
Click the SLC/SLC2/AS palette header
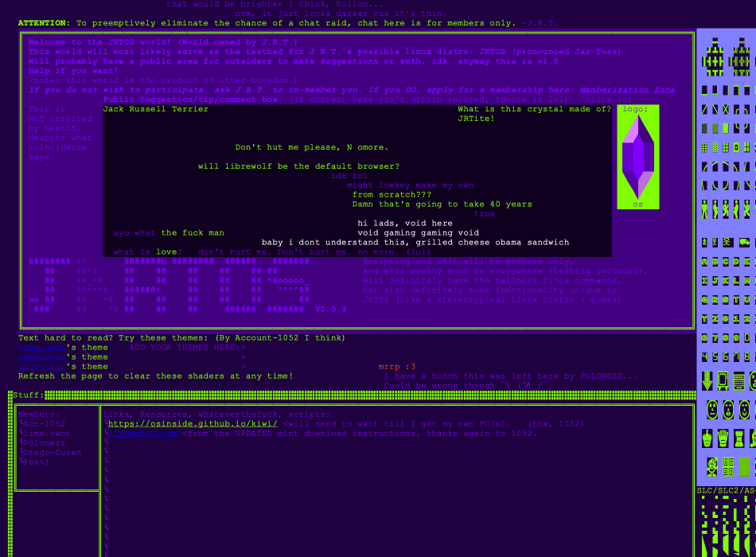point(726,491)
